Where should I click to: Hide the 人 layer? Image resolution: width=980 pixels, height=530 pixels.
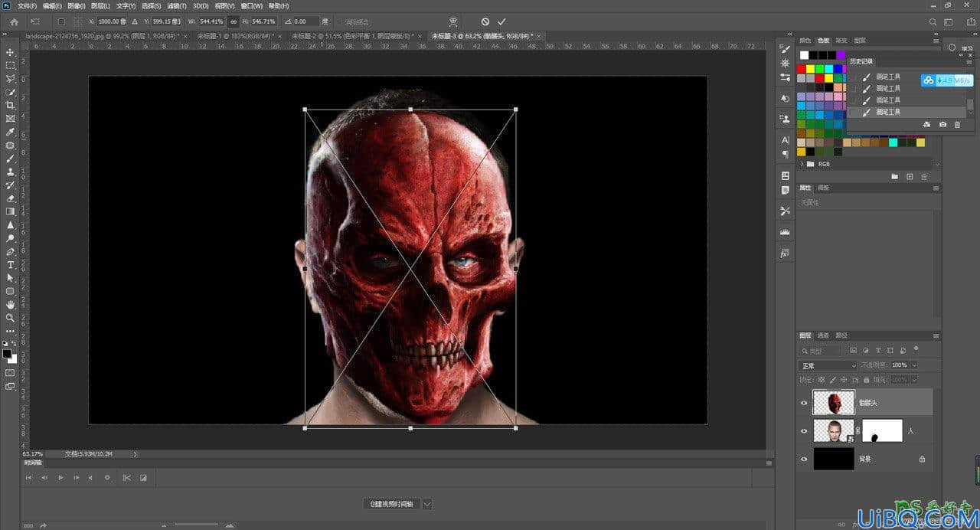pos(804,431)
